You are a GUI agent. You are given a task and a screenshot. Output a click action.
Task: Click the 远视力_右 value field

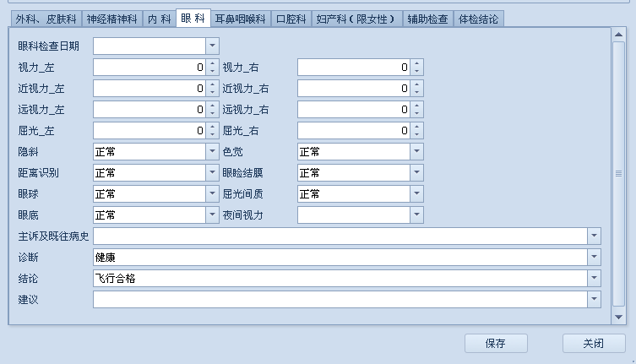point(354,109)
